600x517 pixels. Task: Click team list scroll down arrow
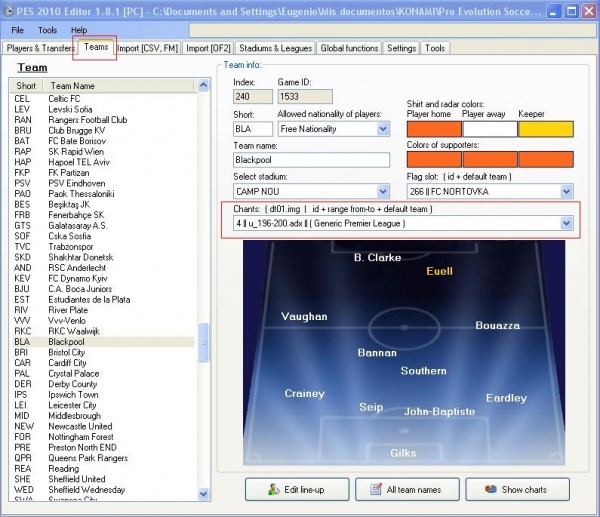(x=204, y=494)
